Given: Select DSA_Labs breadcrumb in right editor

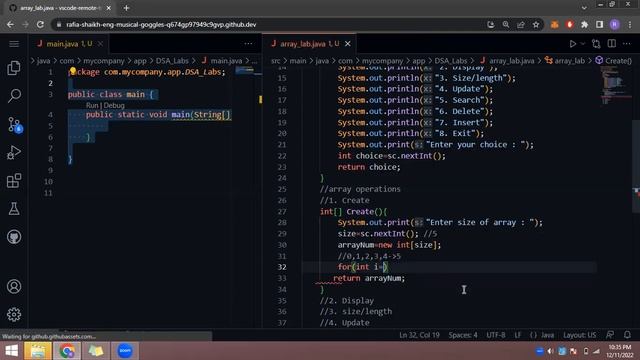Looking at the screenshot, I should (x=451, y=61).
